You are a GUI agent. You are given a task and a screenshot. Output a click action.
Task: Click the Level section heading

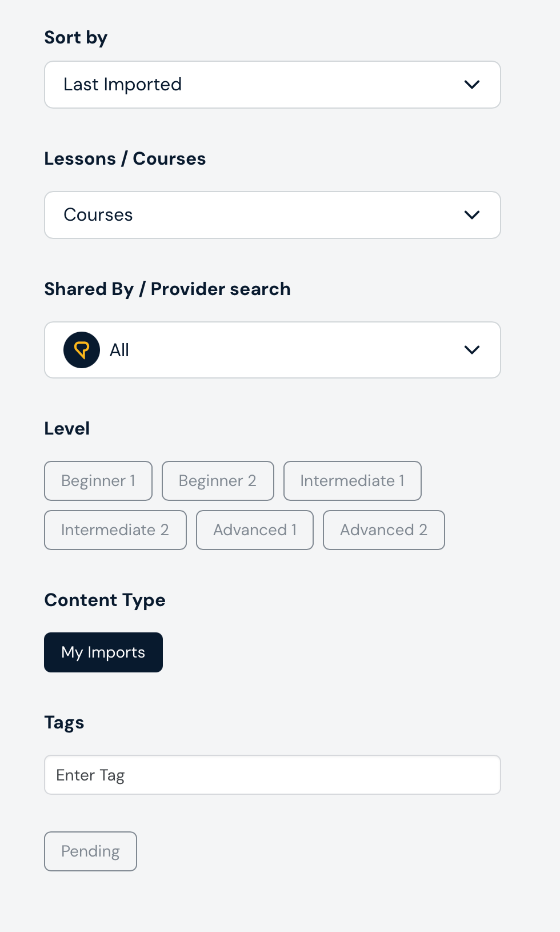point(67,428)
